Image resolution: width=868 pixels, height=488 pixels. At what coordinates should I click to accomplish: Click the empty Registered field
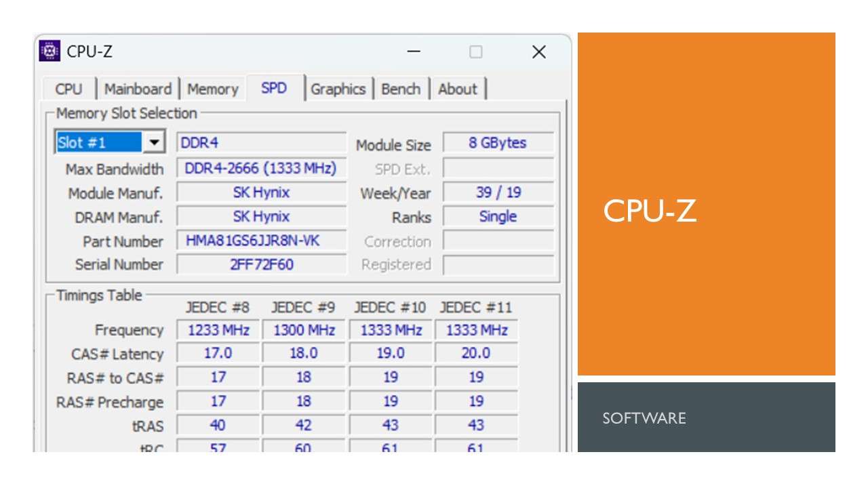click(x=498, y=264)
